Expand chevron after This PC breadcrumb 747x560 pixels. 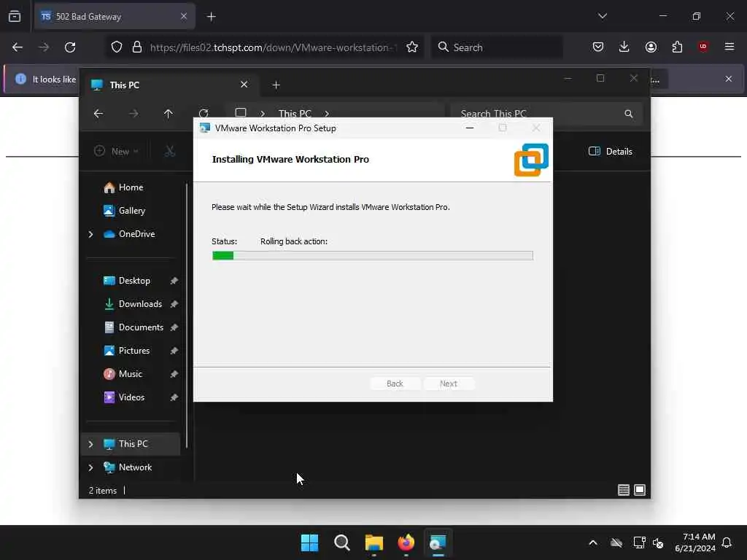coord(327,113)
